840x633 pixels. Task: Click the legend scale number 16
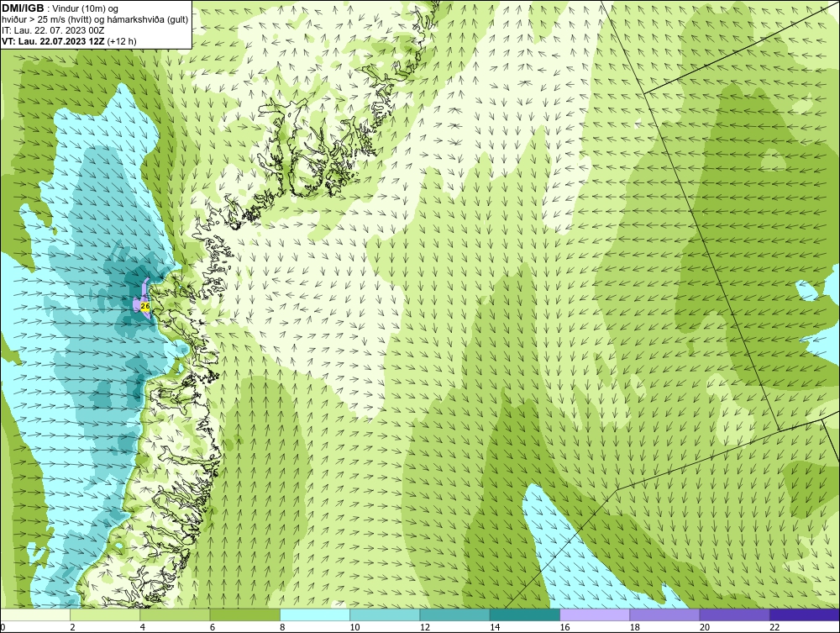tap(565, 627)
